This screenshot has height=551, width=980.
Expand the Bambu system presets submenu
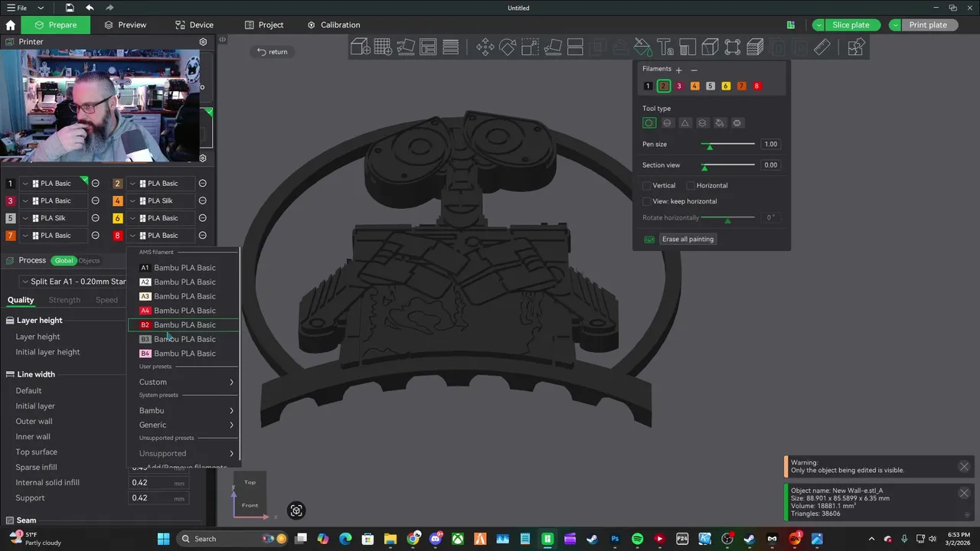(184, 411)
